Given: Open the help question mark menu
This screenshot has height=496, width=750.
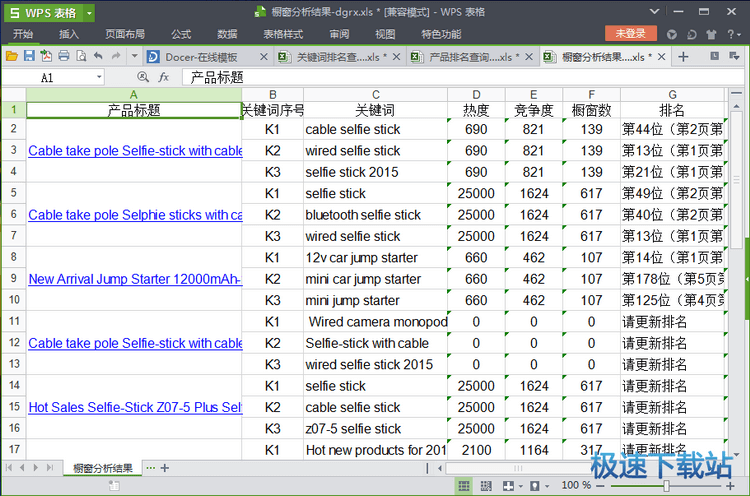Looking at the screenshot, I should click(x=733, y=34).
